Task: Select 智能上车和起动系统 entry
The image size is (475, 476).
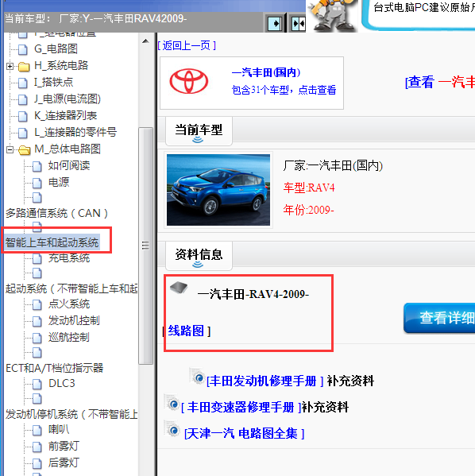Action: 52,242
